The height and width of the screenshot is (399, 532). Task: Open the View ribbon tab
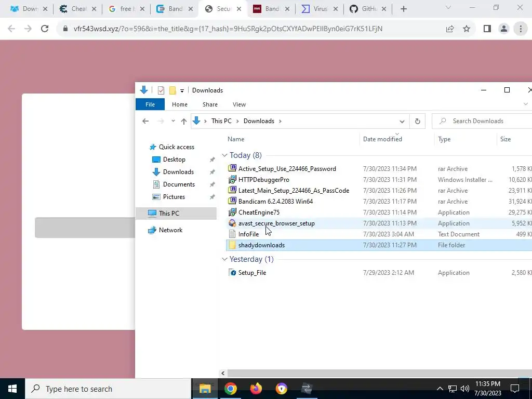pyautogui.click(x=239, y=104)
